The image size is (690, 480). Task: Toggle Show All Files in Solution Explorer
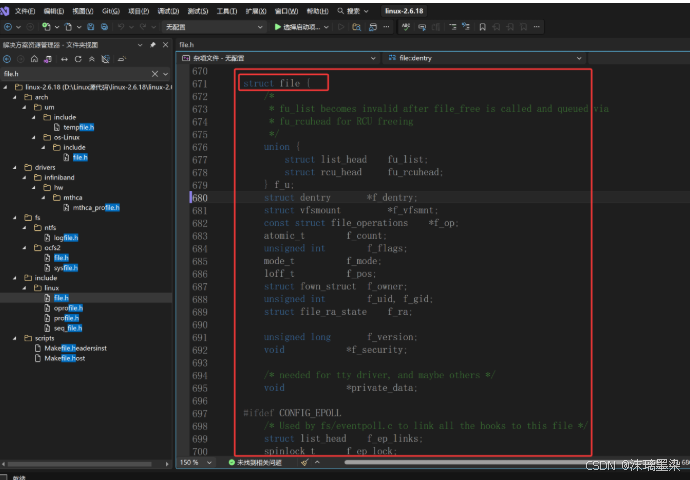coord(105,59)
